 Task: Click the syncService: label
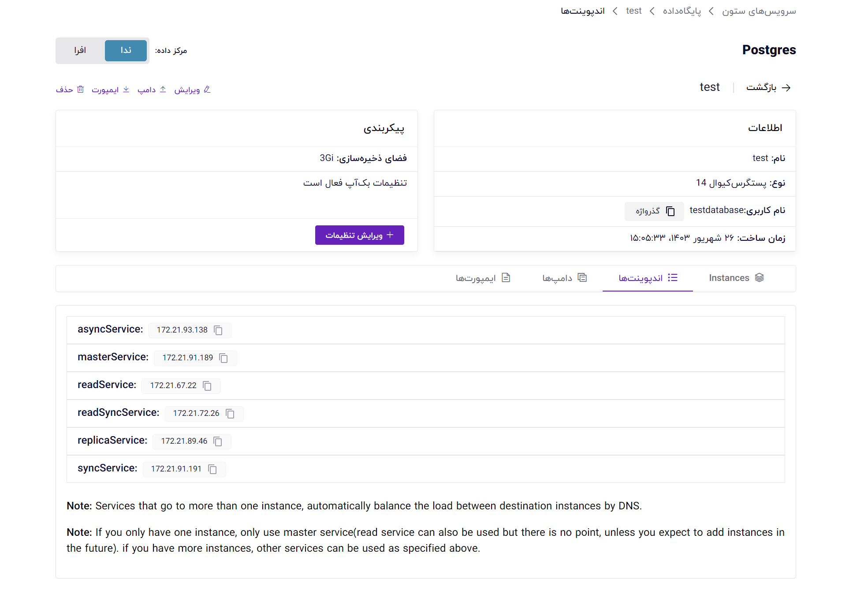pos(108,468)
